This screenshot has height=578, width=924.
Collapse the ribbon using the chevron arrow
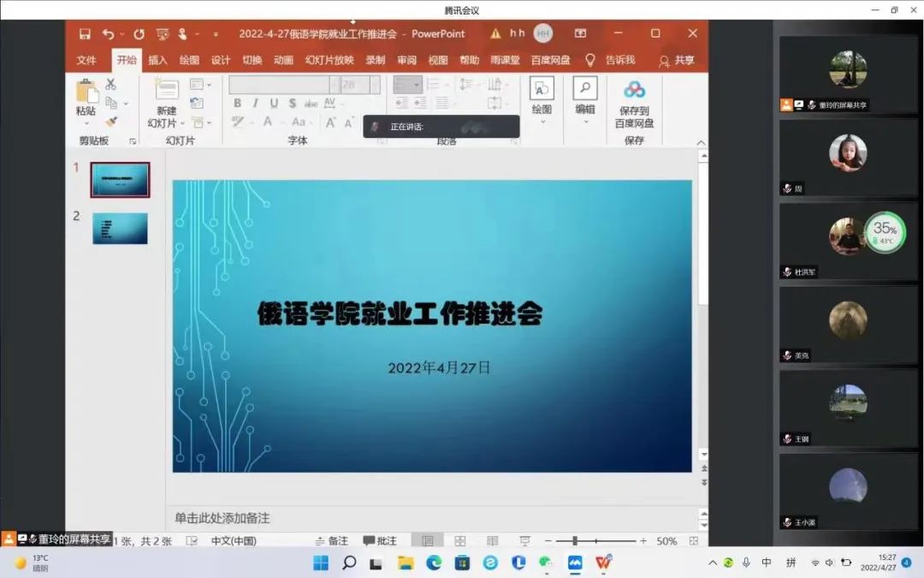pyautogui.click(x=701, y=143)
